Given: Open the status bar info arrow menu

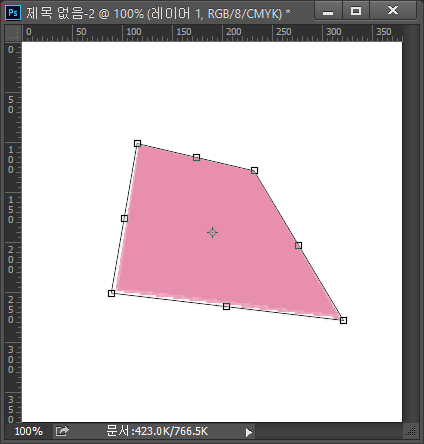Looking at the screenshot, I should [x=249, y=432].
